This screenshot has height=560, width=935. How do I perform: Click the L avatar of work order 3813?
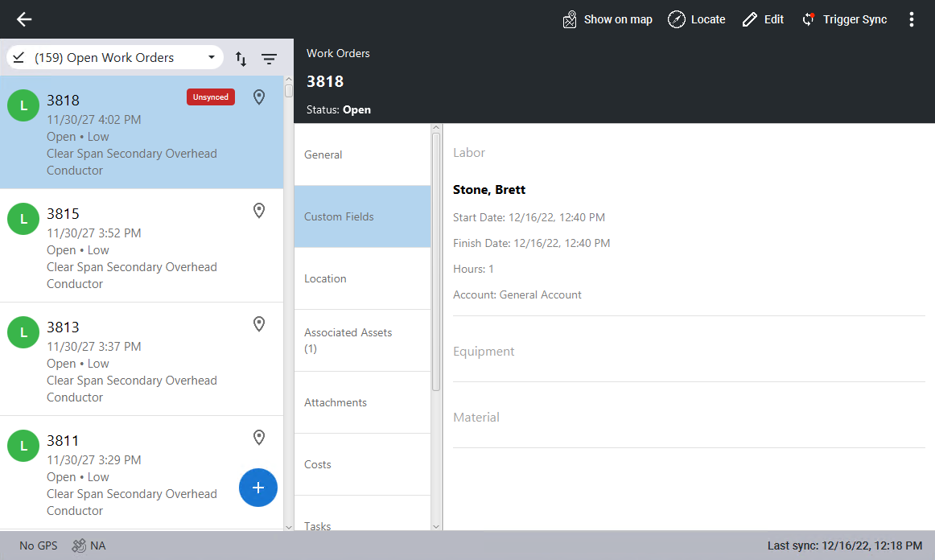23,332
